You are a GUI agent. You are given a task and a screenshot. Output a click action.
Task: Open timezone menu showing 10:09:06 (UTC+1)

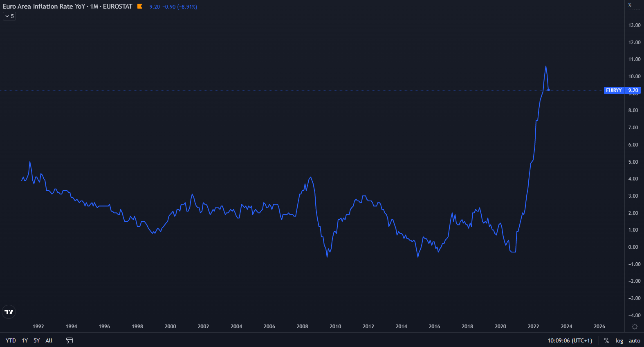coord(570,340)
